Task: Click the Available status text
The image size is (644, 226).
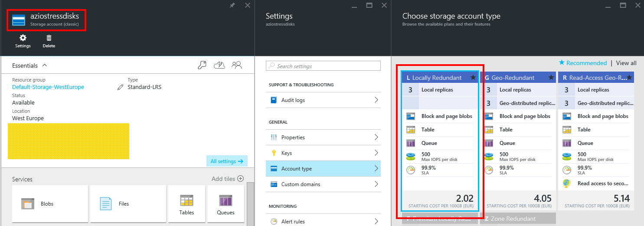Action: pyautogui.click(x=23, y=103)
